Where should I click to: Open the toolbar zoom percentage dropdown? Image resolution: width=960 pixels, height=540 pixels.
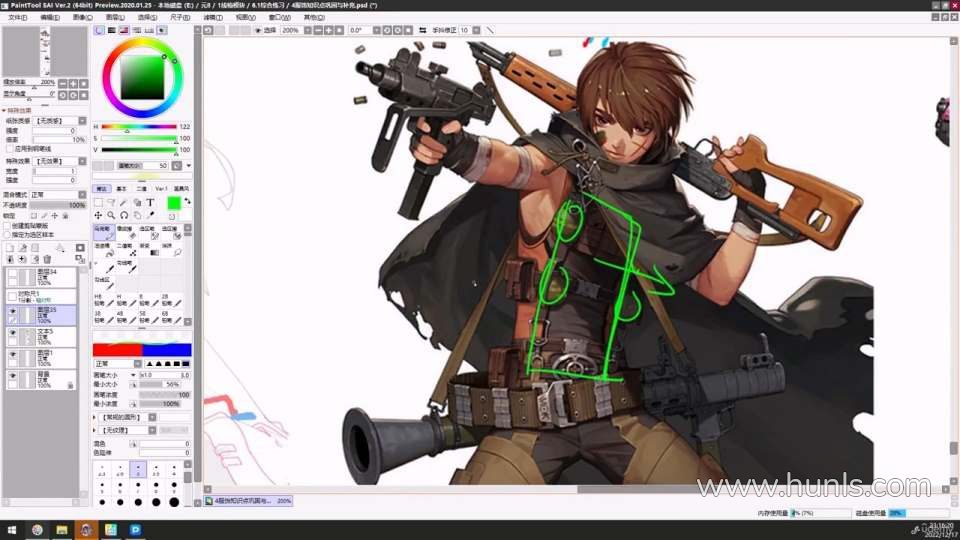point(307,30)
